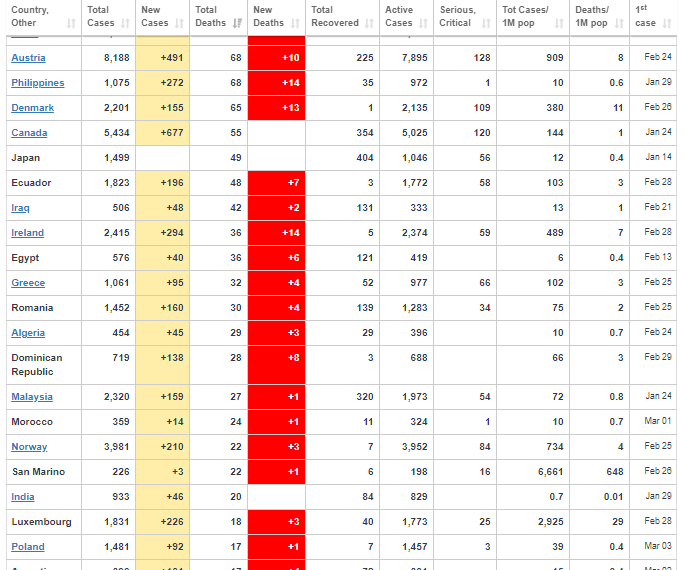Click San Marino's 6,661 cases per million
684x570 pixels.
click(x=533, y=471)
